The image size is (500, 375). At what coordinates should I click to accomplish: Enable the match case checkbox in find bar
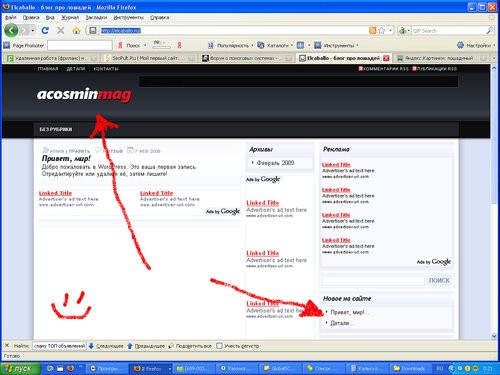click(219, 346)
